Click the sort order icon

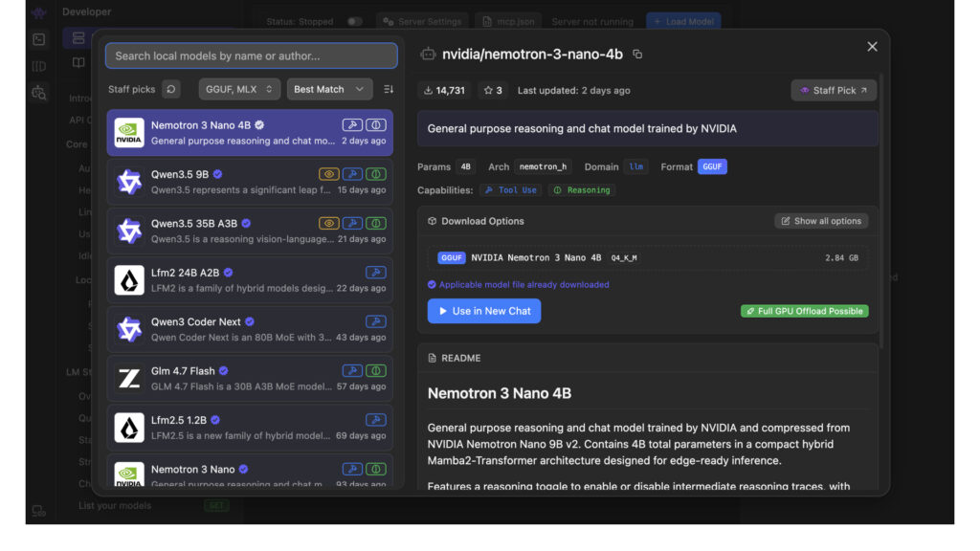389,89
